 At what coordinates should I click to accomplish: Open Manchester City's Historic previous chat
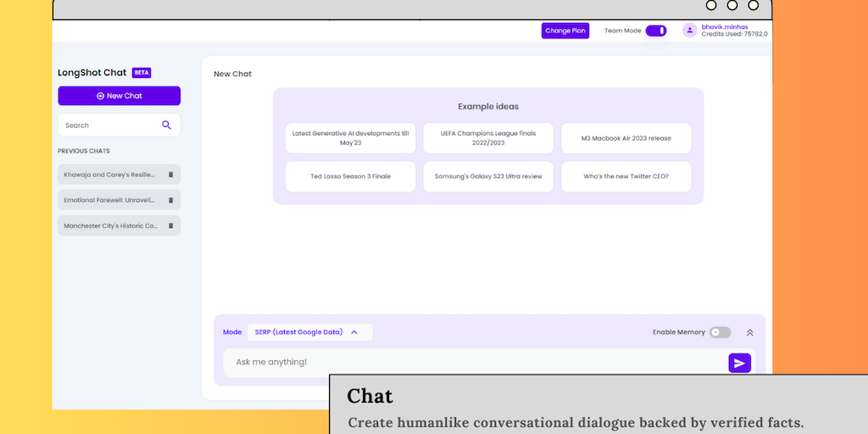110,225
